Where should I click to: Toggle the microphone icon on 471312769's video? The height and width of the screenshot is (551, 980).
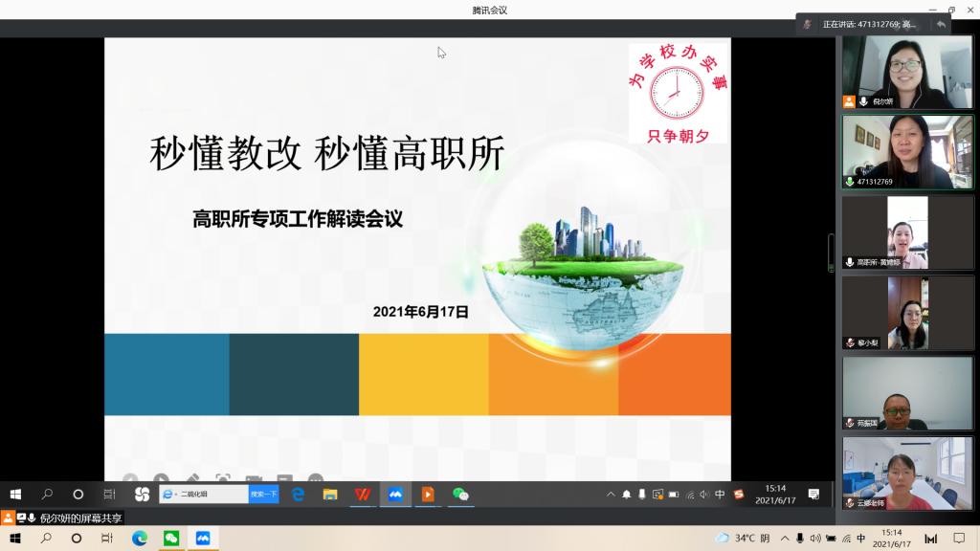(x=849, y=182)
